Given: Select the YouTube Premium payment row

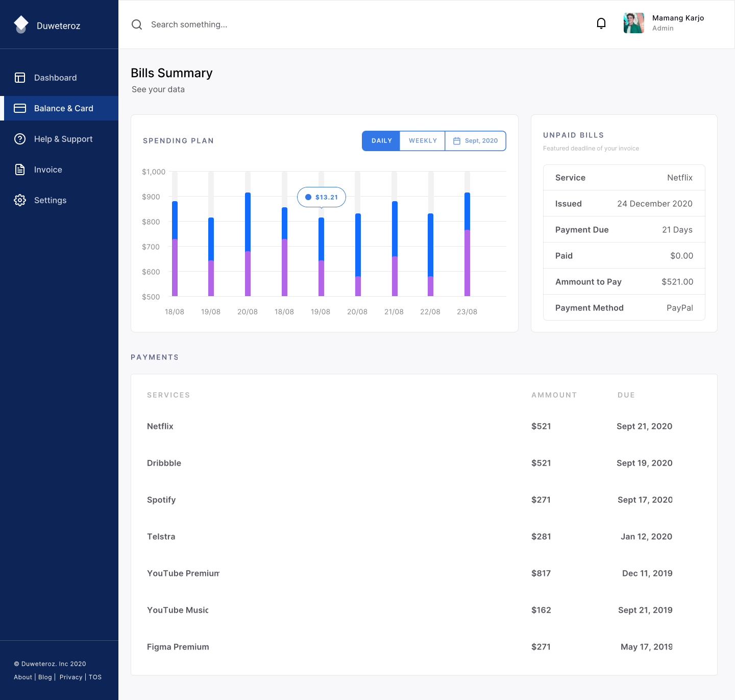Looking at the screenshot, I should (424, 573).
